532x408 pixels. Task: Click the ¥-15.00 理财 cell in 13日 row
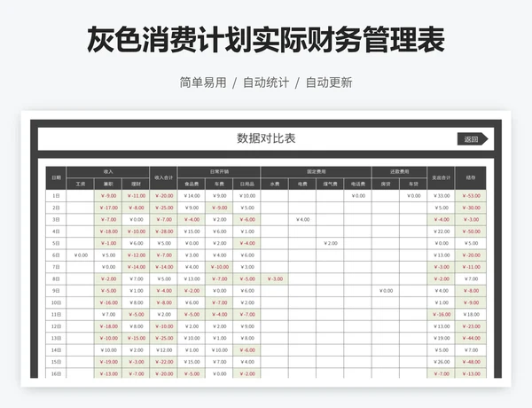point(136,338)
